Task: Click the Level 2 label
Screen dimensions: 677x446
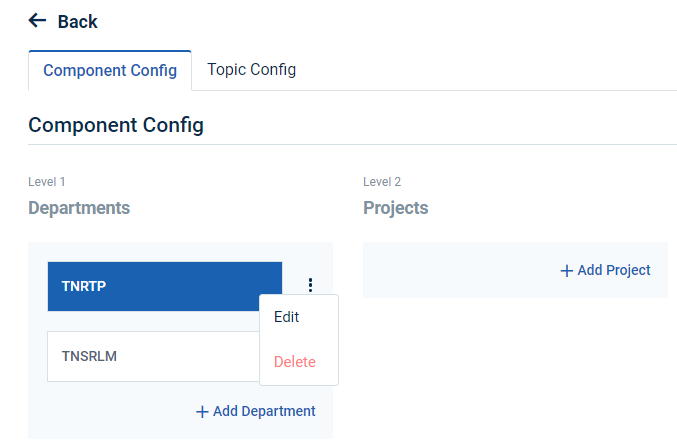Action: point(382,182)
